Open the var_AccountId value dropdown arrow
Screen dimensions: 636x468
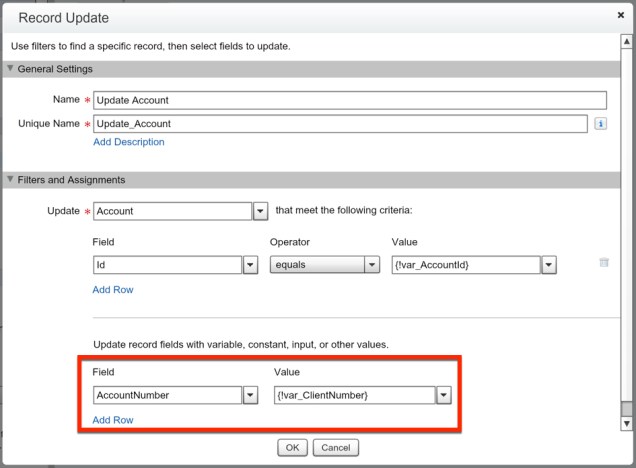point(549,265)
